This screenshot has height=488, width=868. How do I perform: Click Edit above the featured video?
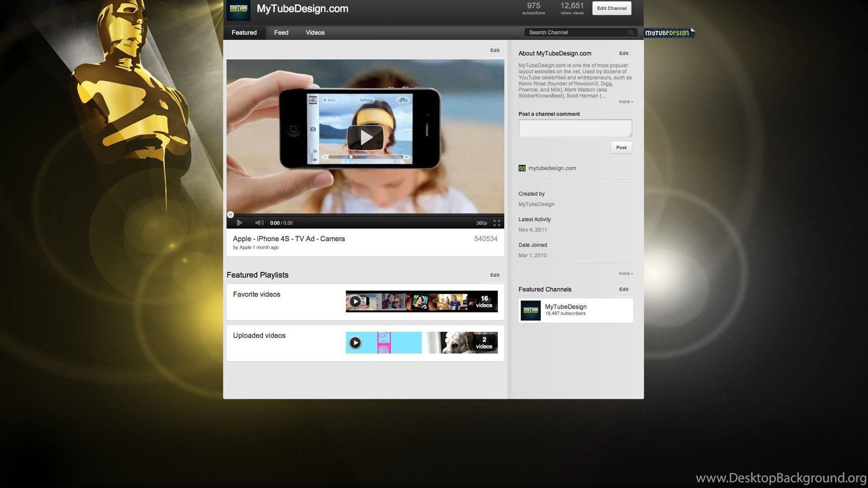click(x=495, y=50)
